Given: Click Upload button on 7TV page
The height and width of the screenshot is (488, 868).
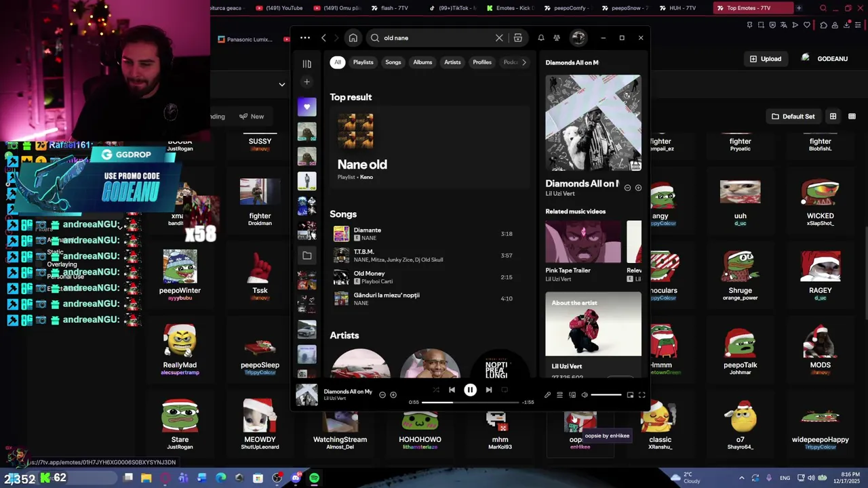Looking at the screenshot, I should (x=766, y=59).
